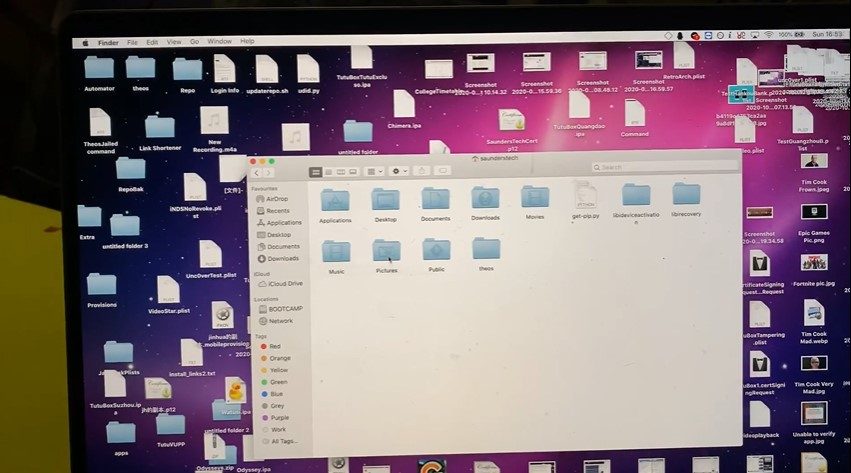Filter by the Purple tag
This screenshot has width=851, height=473.
[x=276, y=418]
